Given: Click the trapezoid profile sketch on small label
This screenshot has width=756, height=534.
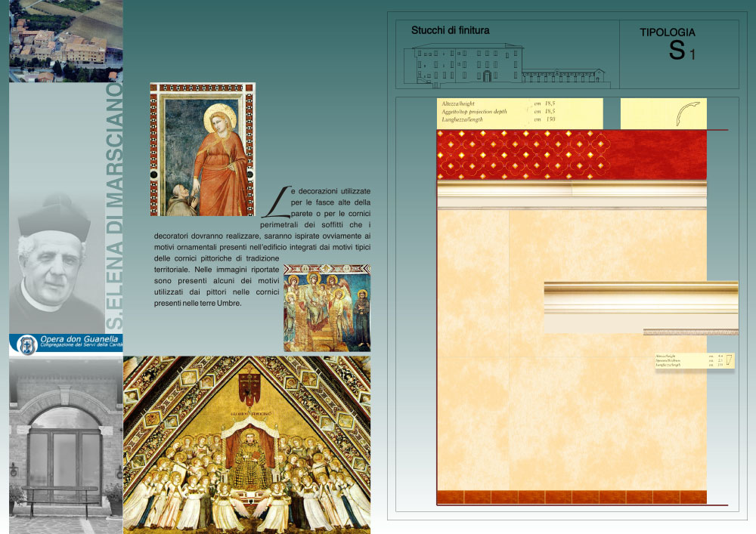Looking at the screenshot, I should (729, 360).
